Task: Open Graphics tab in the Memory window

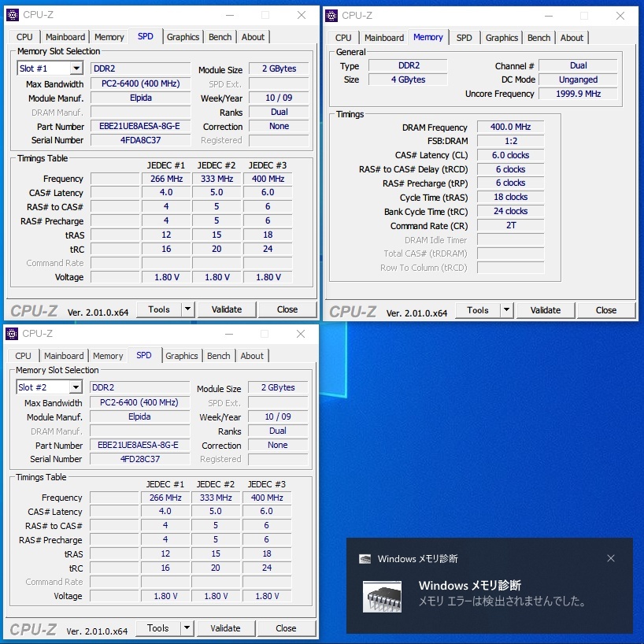Action: [502, 38]
